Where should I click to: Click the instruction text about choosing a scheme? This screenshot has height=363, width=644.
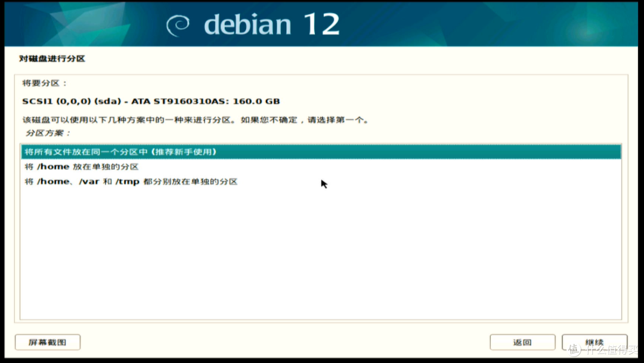[197, 119]
